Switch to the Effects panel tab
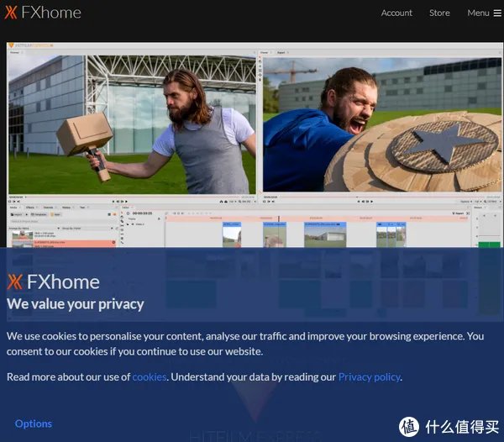This screenshot has width=504, height=442. 30,207
